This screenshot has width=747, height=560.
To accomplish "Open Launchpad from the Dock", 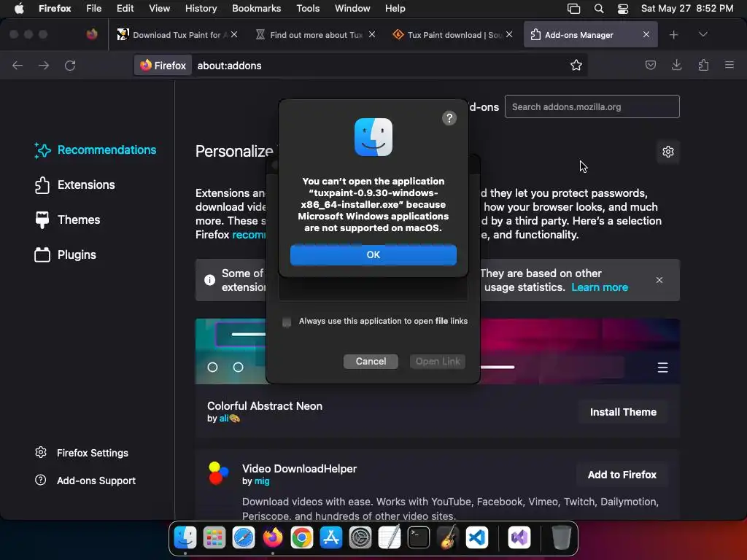I will pyautogui.click(x=214, y=538).
